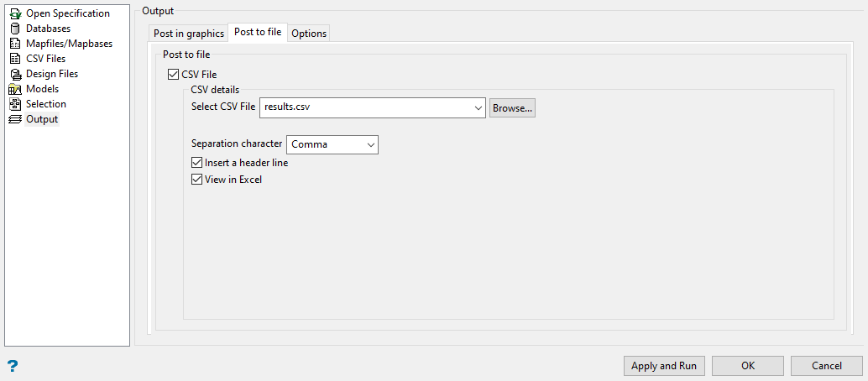The image size is (868, 381).
Task: Click the Browse... button
Action: [512, 107]
